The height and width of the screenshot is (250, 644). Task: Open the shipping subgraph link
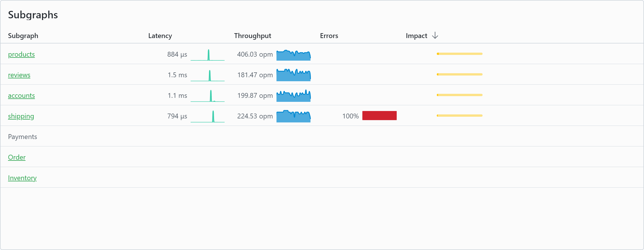click(21, 116)
